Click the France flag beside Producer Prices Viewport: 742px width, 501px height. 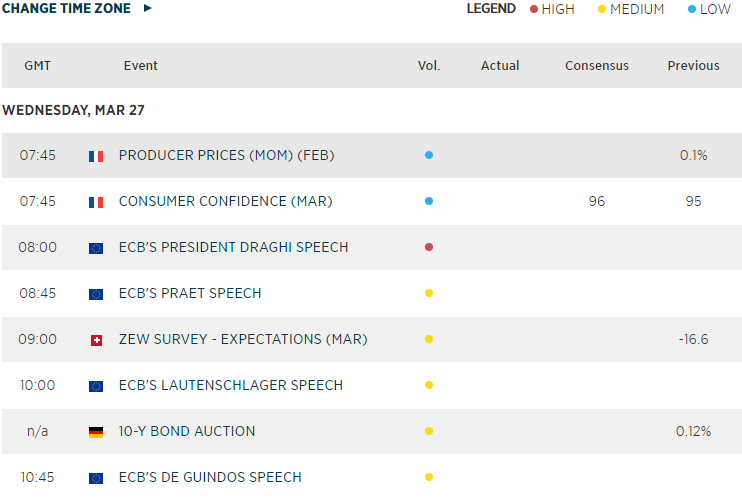[96, 156]
